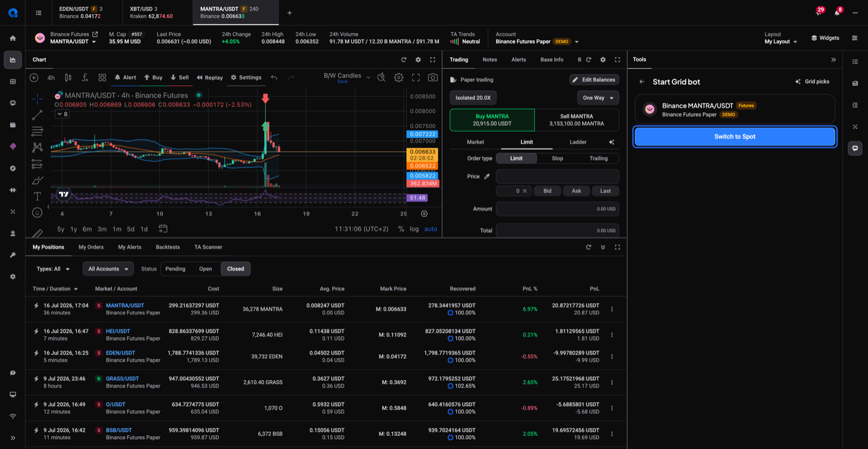Open the TA Scanner tab
This screenshot has height=449, width=868.
pyautogui.click(x=208, y=247)
